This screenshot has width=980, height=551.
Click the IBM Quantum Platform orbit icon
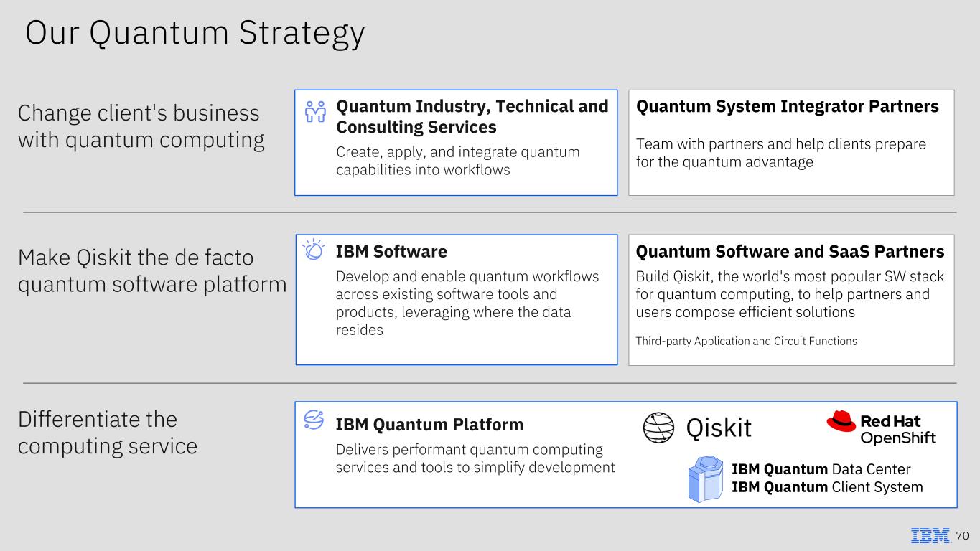[x=314, y=420]
